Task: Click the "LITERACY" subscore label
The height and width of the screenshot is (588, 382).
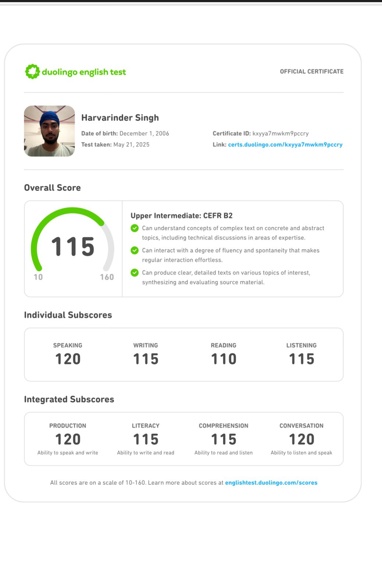Action: 146,426
